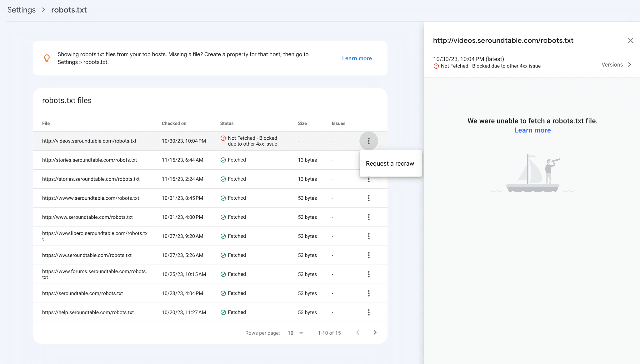Close the robots.txt details side panel
The width and height of the screenshot is (640, 364).
[x=631, y=41]
